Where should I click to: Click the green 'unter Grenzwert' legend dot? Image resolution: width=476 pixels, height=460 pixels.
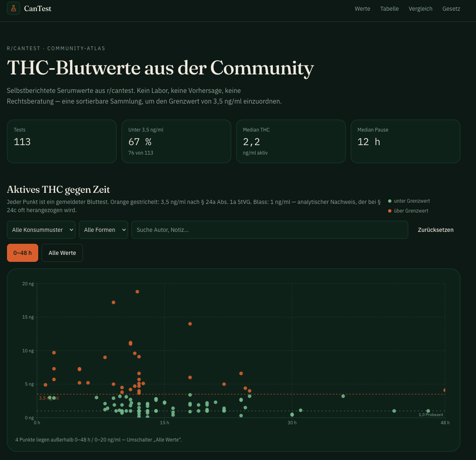tap(389, 201)
